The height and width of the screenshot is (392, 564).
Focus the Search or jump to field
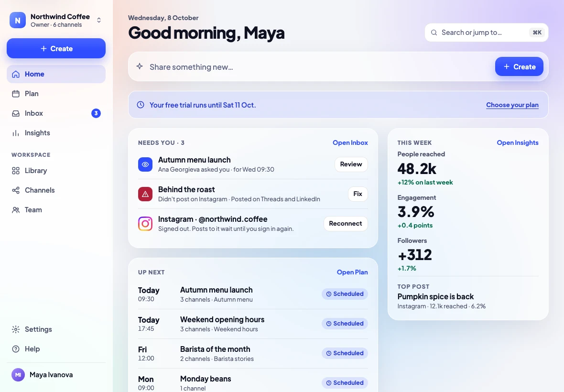point(486,33)
